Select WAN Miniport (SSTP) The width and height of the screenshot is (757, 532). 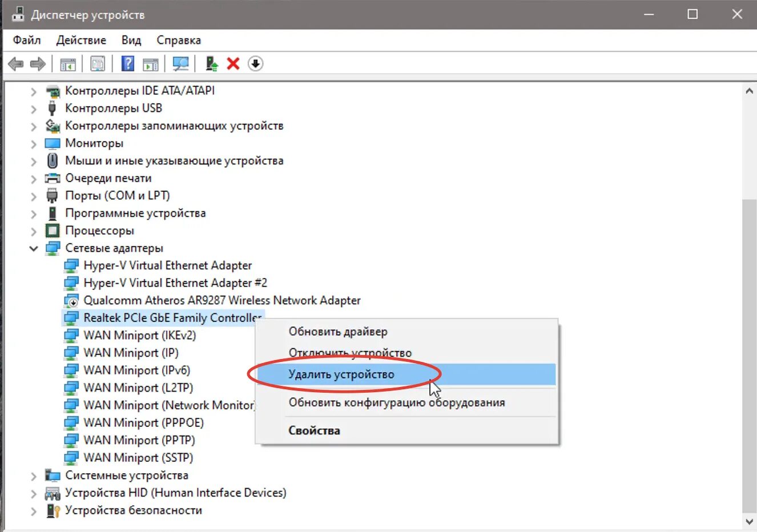[x=138, y=458]
